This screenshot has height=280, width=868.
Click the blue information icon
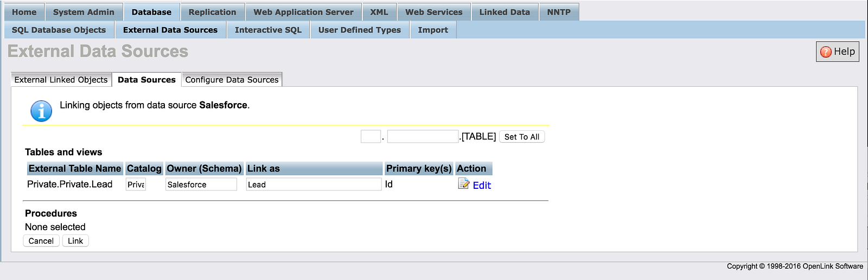pos(41,111)
